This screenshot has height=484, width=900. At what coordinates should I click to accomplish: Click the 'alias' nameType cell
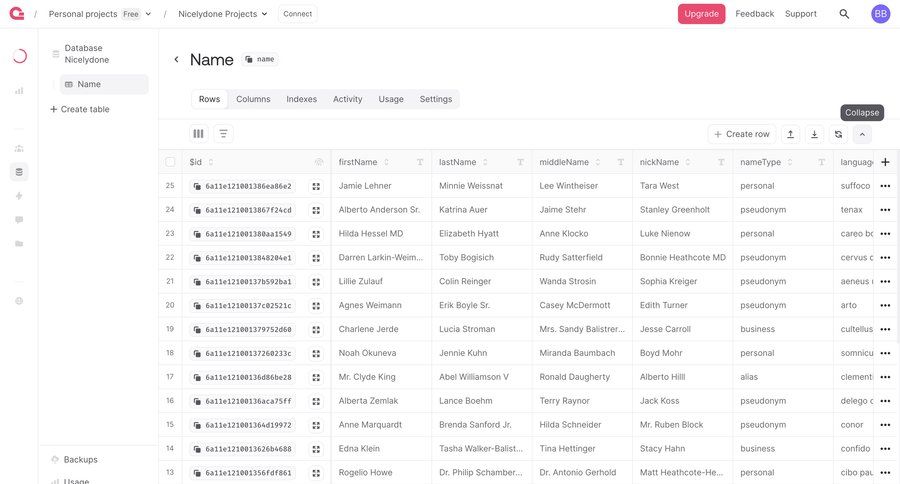pyautogui.click(x=783, y=377)
